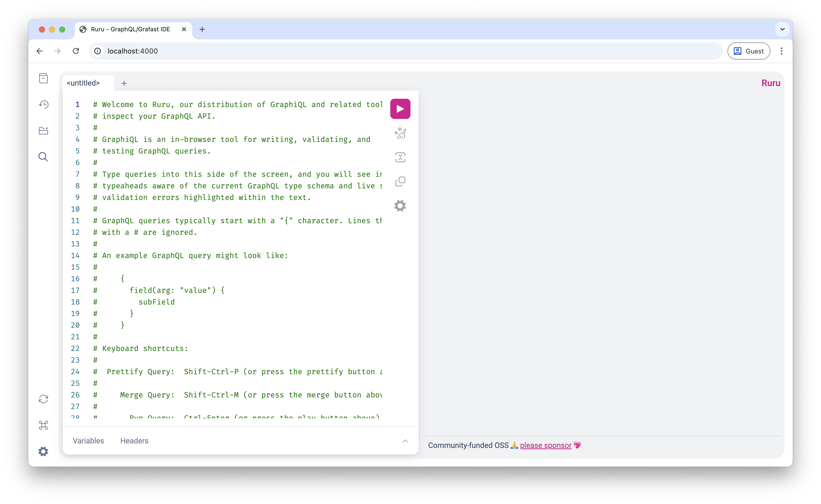Re-fetch the GraphQL schema
The height and width of the screenshot is (504, 821).
click(43, 399)
